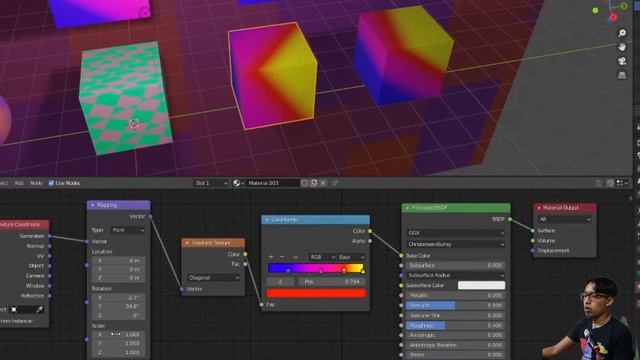Open the Christensen-Burley subsurface dropdown
Viewport: 640px width, 360px height.
pyautogui.click(x=456, y=244)
